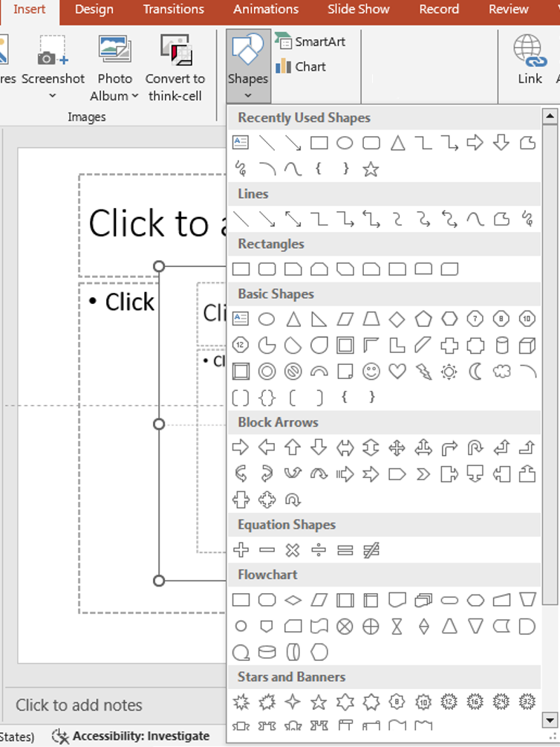560x747 pixels.
Task: Click Convert to think-cell button
Action: coord(175,67)
